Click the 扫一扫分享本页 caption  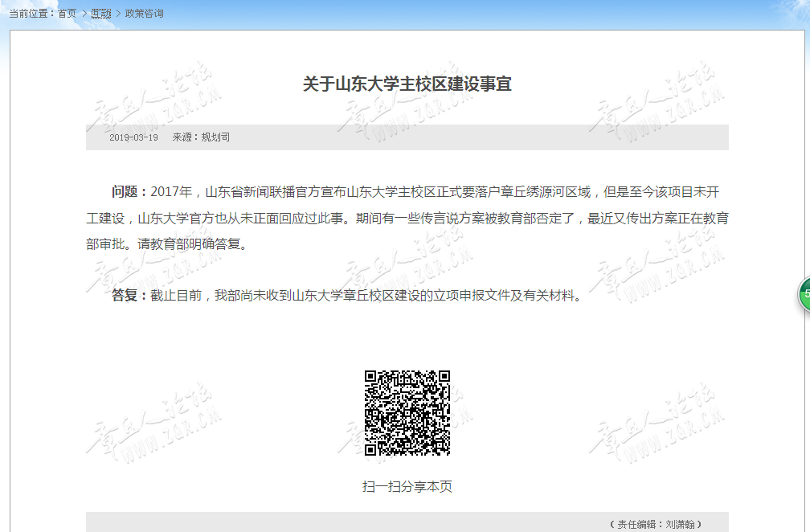click(x=407, y=486)
